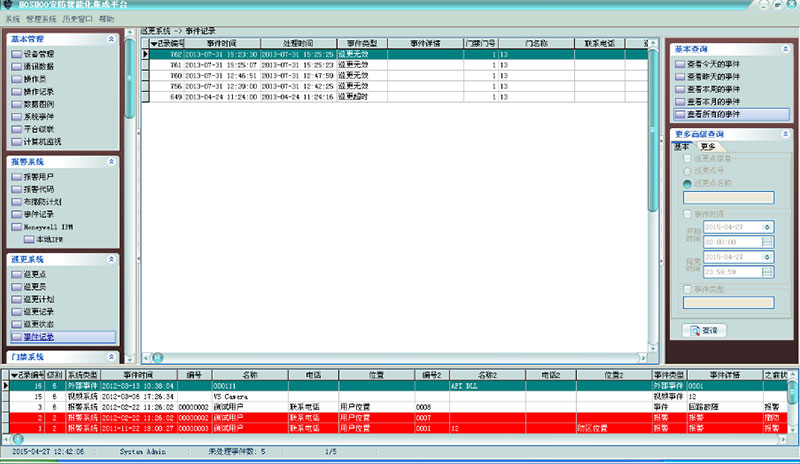The width and height of the screenshot is (800, 464).
Task: Sort by 事件时间 column header
Action: click(221, 44)
